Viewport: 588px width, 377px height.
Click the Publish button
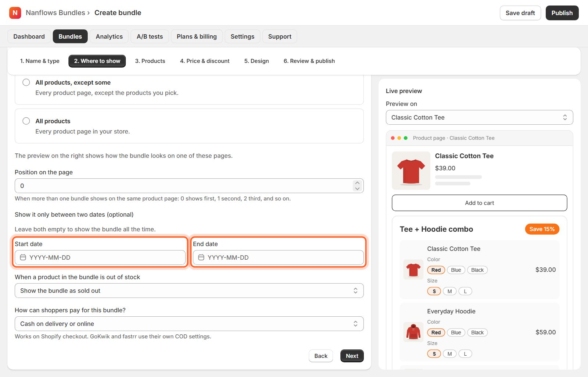[562, 13]
